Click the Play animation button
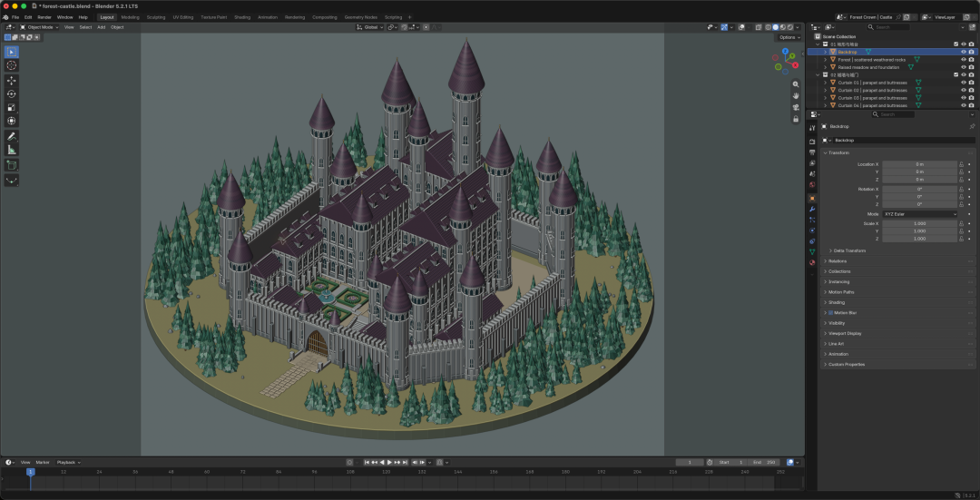Viewport: 980px width, 500px height. pos(389,463)
